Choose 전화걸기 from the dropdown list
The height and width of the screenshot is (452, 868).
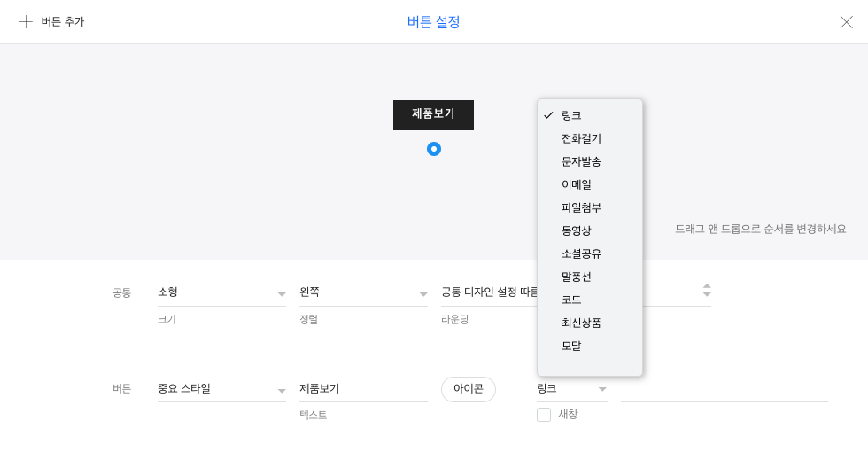(x=581, y=138)
